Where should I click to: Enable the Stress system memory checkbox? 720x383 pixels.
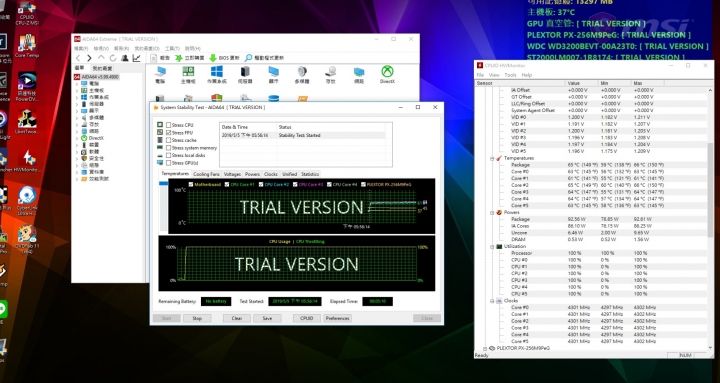(169, 148)
